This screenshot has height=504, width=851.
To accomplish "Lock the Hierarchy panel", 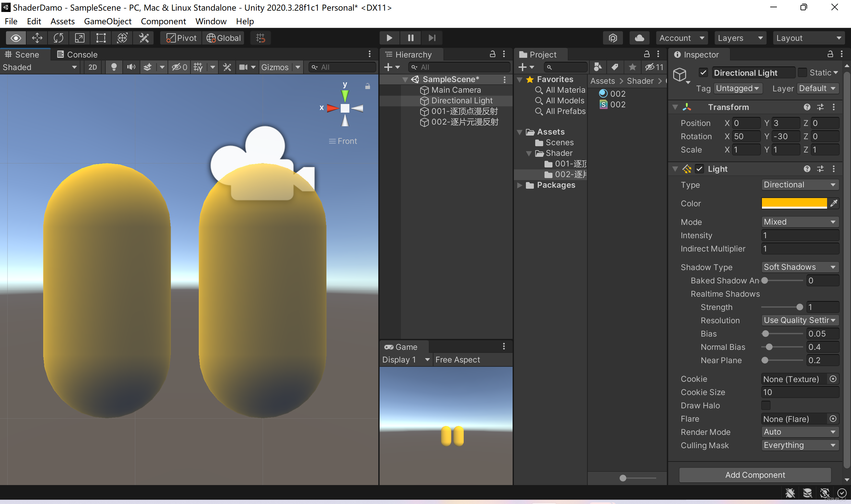I will pyautogui.click(x=492, y=54).
